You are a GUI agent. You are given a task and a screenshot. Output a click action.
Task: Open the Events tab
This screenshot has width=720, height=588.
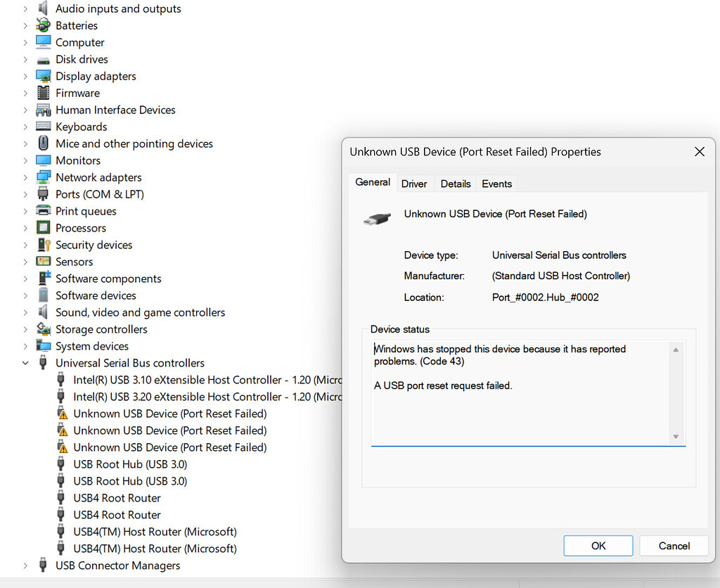[x=496, y=184]
